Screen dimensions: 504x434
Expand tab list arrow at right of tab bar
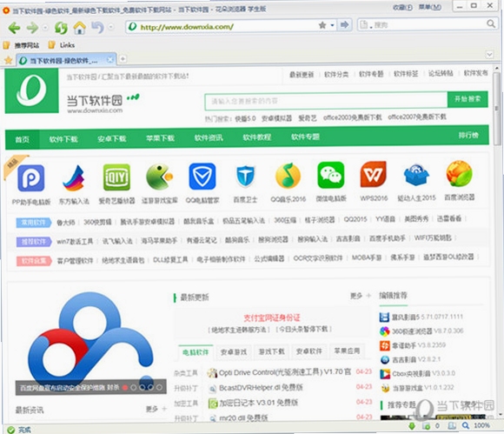tap(489, 55)
